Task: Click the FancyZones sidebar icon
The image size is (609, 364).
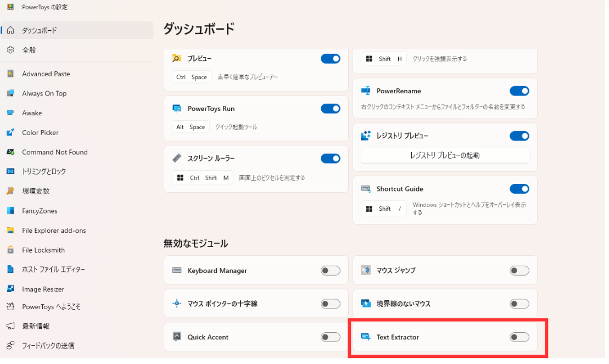Action: pyautogui.click(x=10, y=211)
